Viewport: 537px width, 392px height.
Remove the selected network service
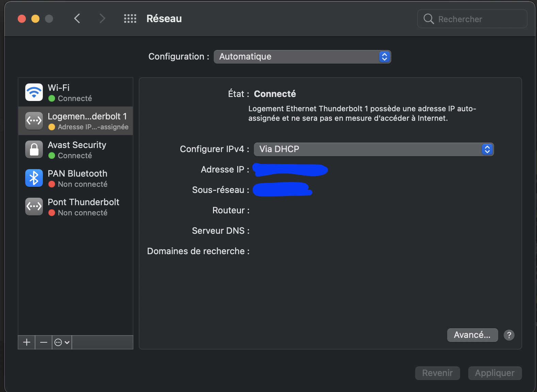tap(44, 342)
